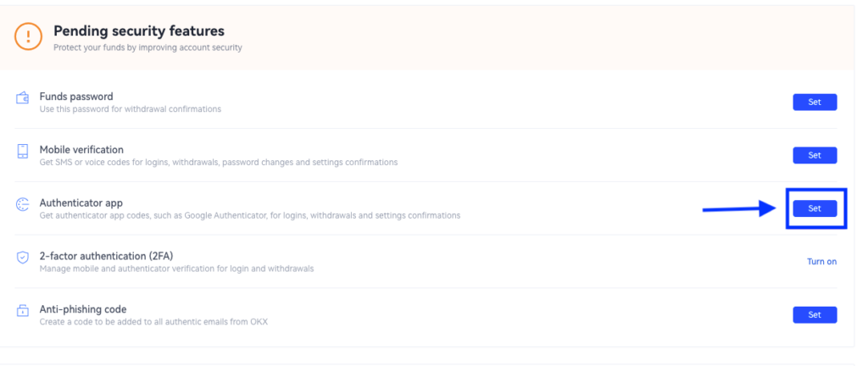The width and height of the screenshot is (868, 366).
Task: Click the Pending security features heading
Action: [x=139, y=31]
